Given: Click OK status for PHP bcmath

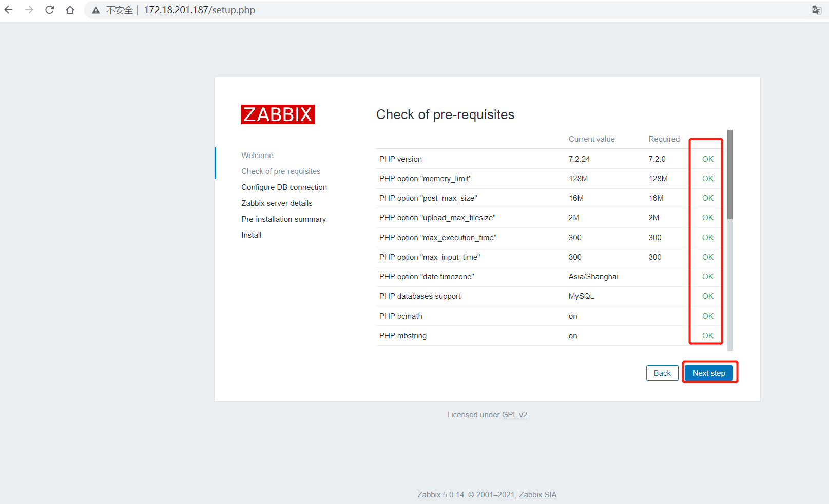Looking at the screenshot, I should coord(708,316).
